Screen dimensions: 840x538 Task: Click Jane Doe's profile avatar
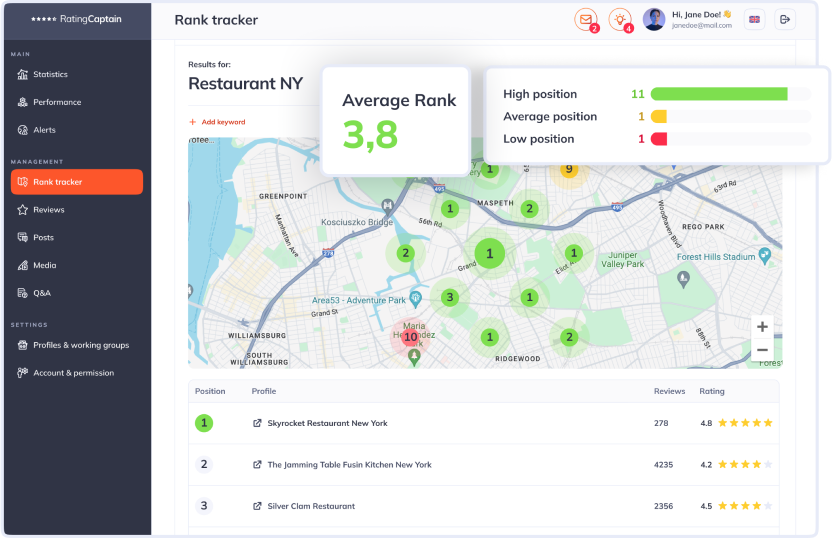point(654,20)
